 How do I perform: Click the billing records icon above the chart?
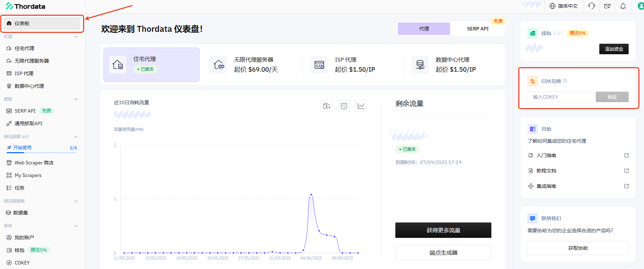[327, 106]
